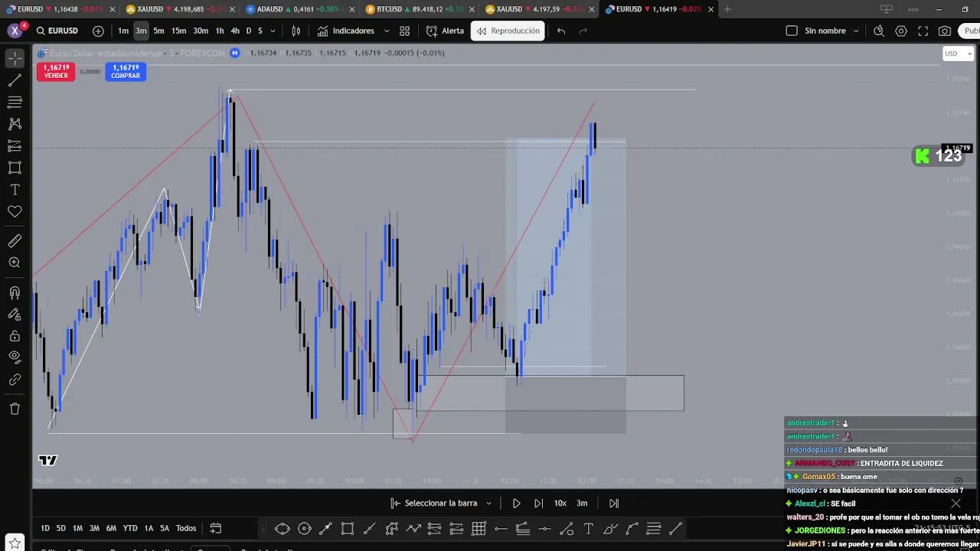Create an Alerta
This screenshot has width=980, height=551.
coord(445,31)
